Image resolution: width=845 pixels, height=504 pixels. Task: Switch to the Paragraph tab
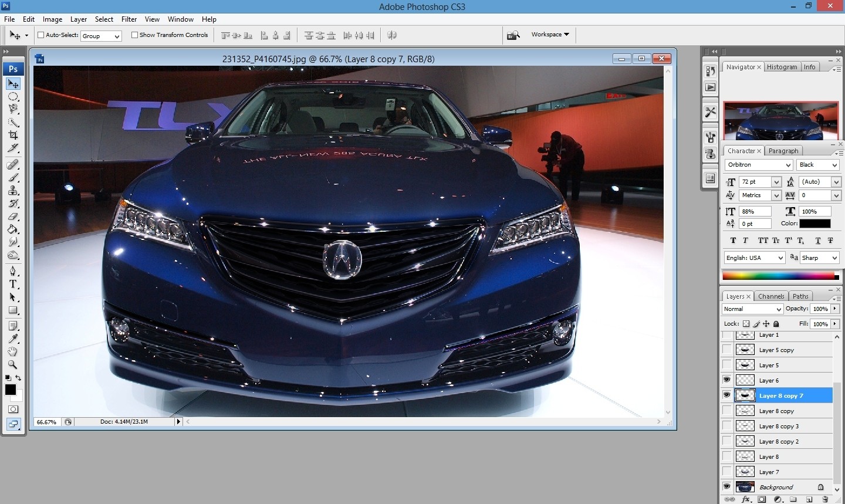point(783,151)
